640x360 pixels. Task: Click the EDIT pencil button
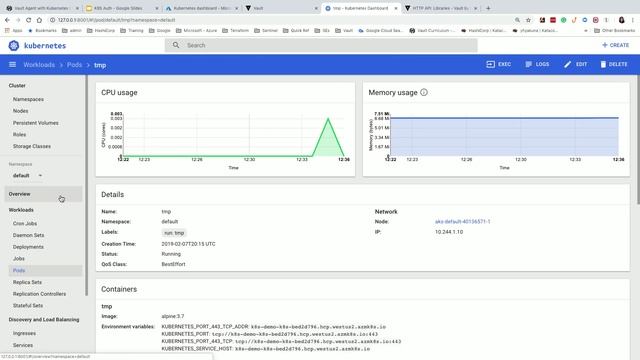[x=576, y=64]
